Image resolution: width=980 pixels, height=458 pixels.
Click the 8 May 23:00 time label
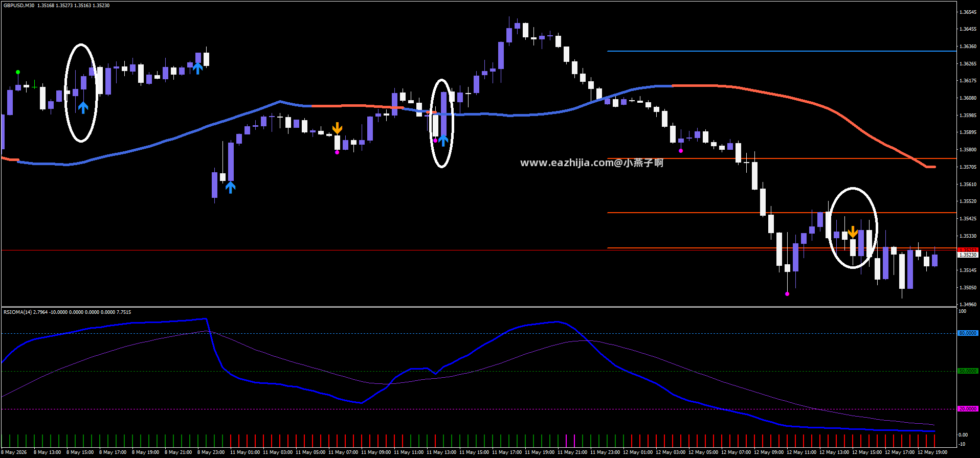coord(211,452)
